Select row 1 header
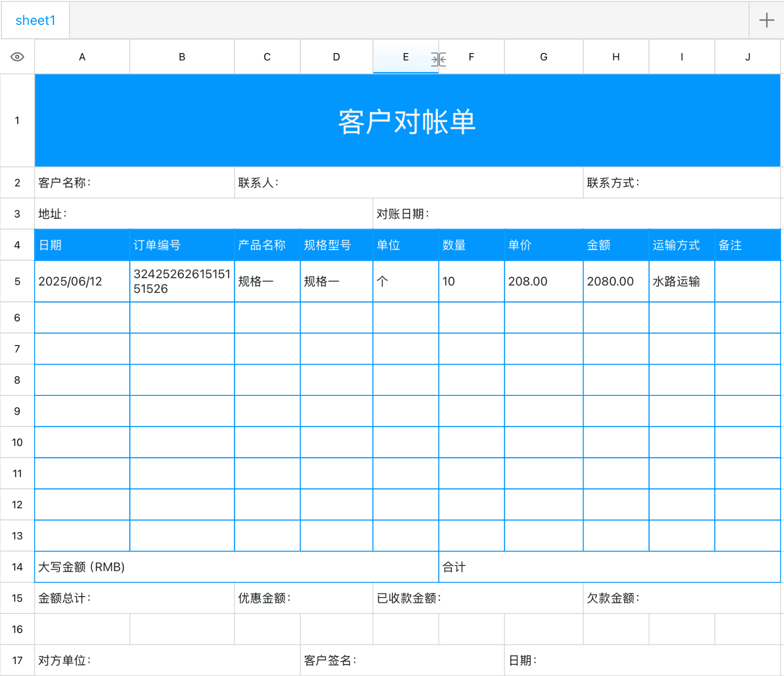 [x=17, y=120]
